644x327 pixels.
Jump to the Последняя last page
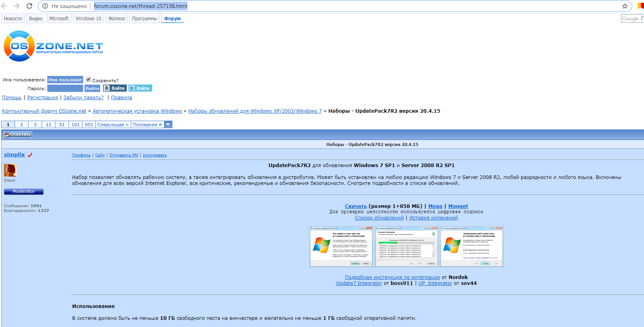(x=147, y=125)
